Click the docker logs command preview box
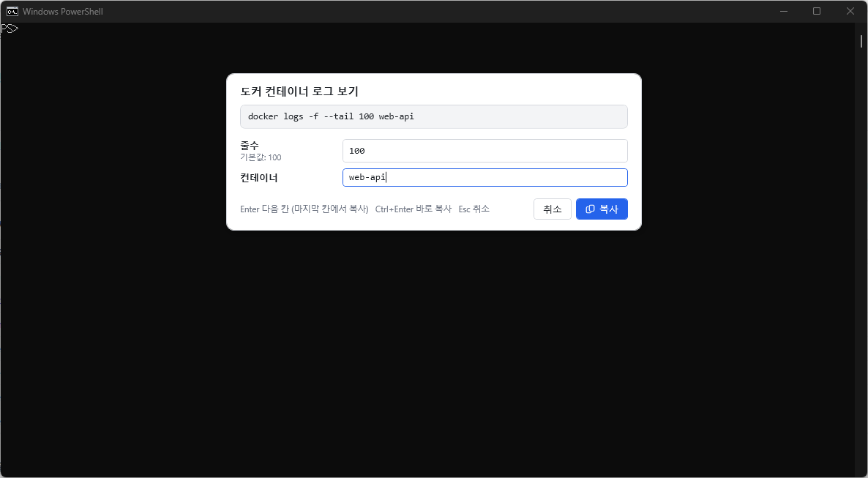 (434, 116)
